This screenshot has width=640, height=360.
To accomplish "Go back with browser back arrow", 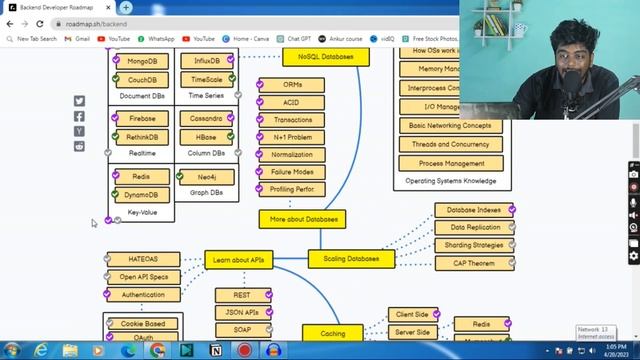I will click(10, 24).
